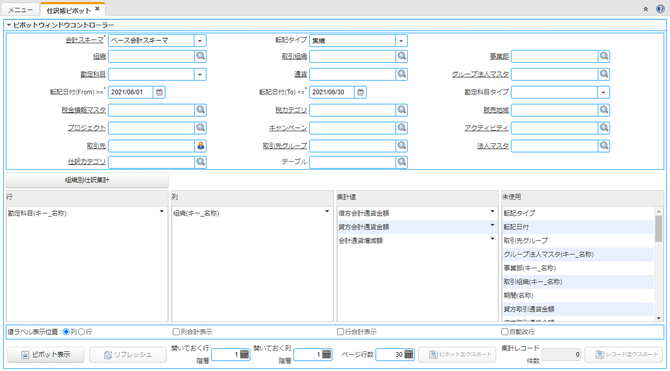The image size is (670, 371).
Task: Enable the 列合計表示 checkbox
Action: pos(176,332)
